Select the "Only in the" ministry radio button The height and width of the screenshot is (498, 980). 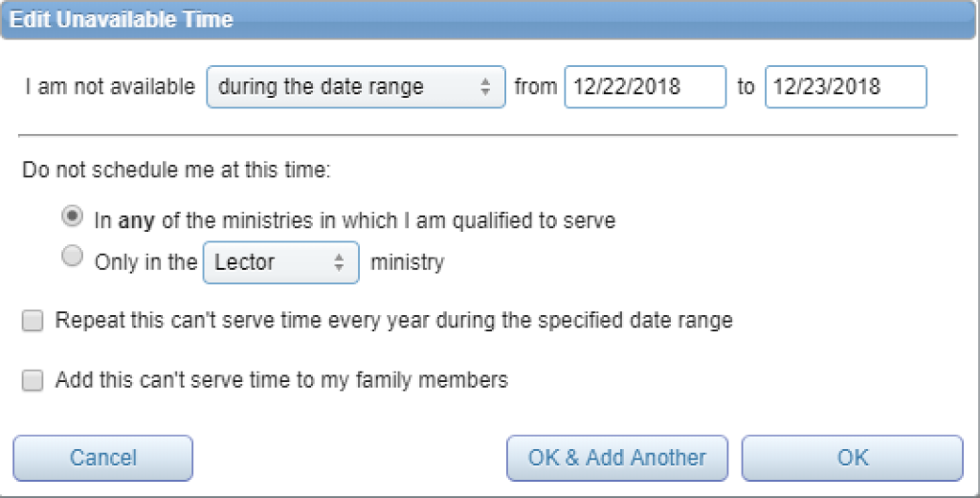click(73, 257)
